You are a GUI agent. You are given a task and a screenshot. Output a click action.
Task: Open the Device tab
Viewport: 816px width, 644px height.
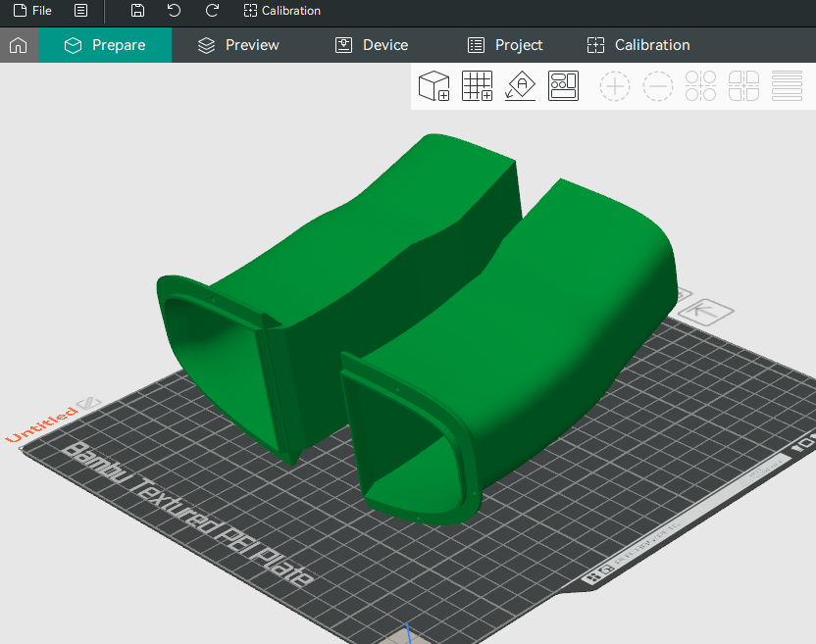[x=372, y=45]
